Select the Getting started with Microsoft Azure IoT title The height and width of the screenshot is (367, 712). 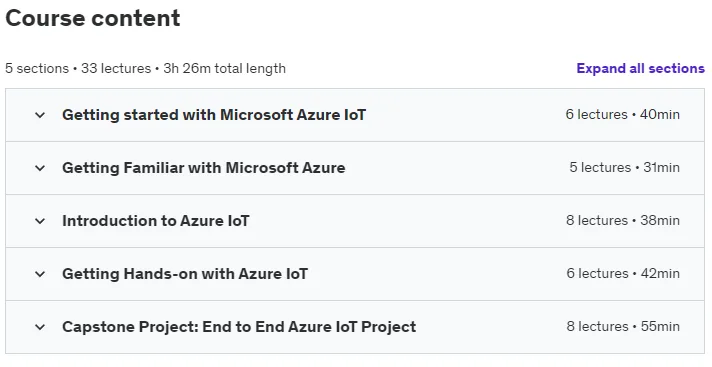tap(214, 115)
